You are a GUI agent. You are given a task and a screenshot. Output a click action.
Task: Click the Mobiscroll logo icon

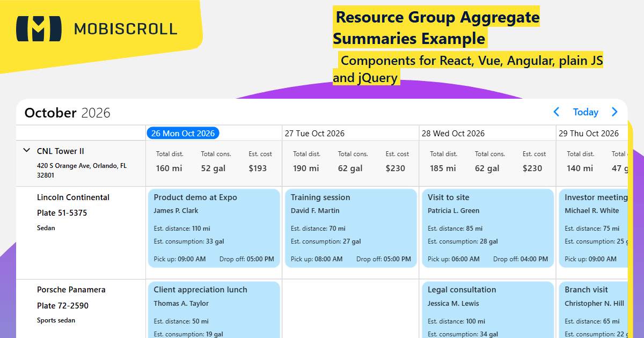(39, 28)
